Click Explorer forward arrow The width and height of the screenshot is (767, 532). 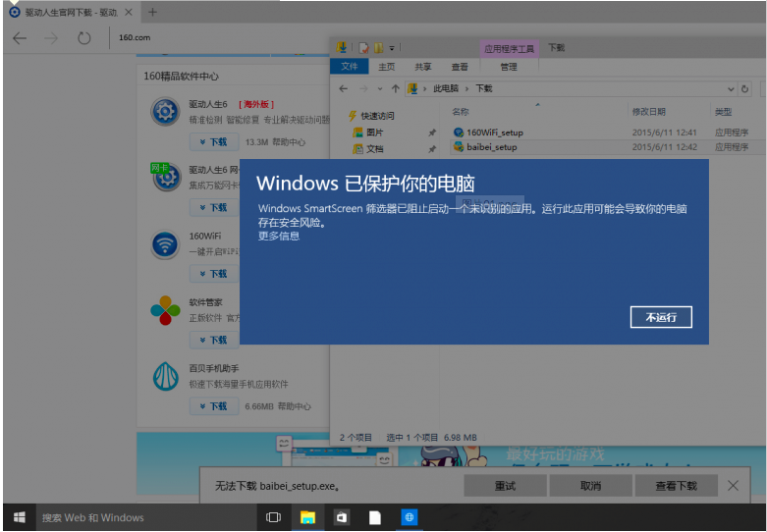point(363,88)
